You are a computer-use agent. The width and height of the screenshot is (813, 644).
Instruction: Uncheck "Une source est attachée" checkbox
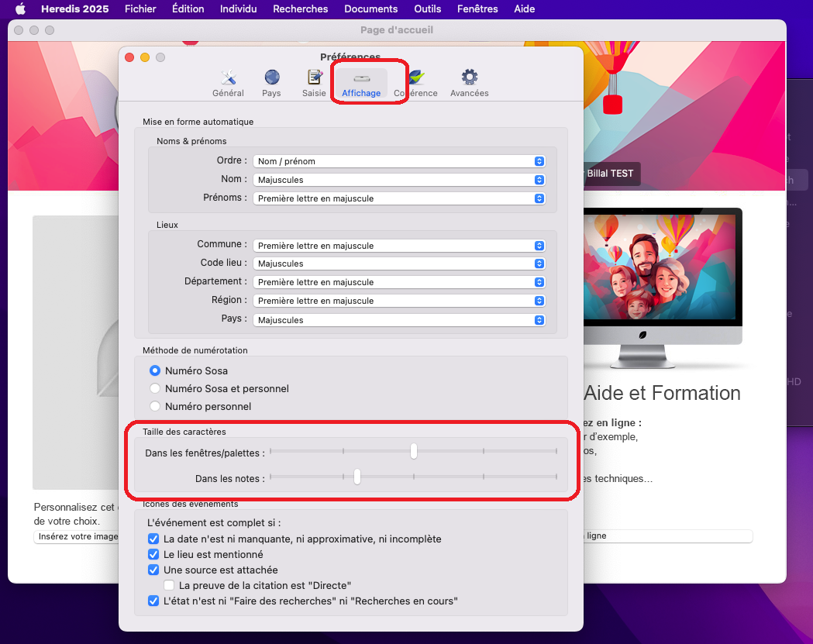[153, 570]
